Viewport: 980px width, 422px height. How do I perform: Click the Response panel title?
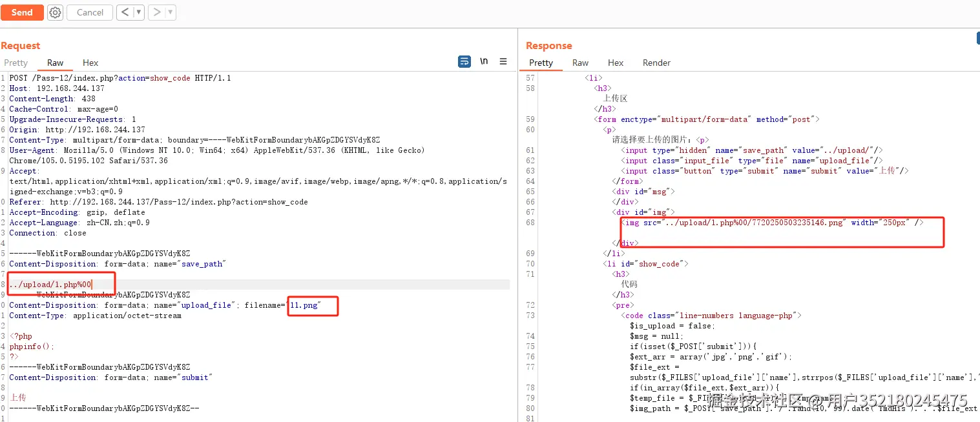pos(549,46)
